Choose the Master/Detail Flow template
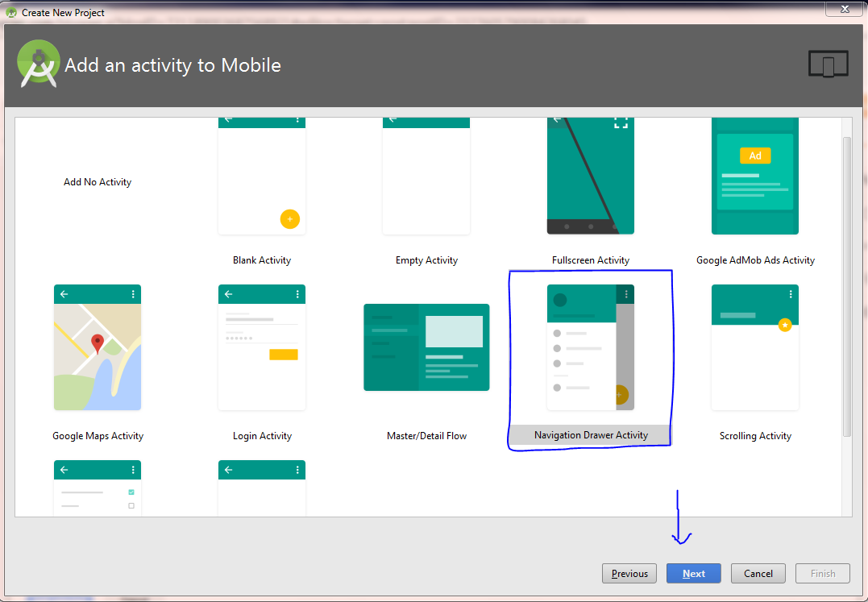 [x=426, y=347]
